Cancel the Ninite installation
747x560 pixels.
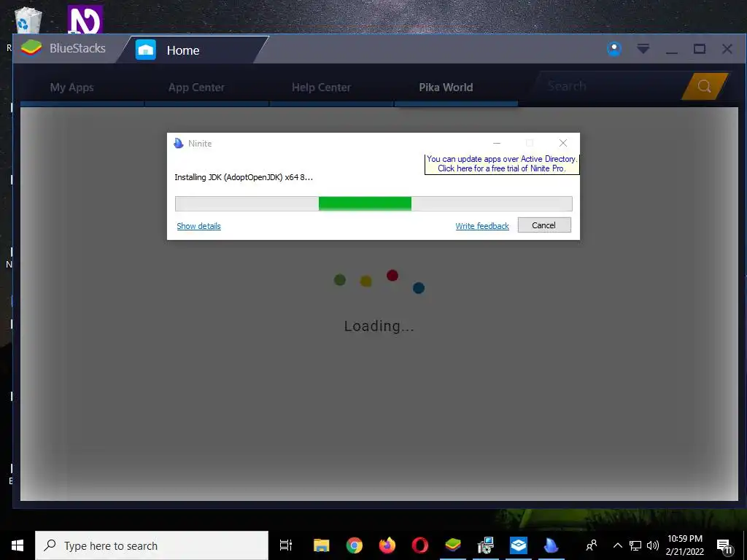(x=544, y=225)
